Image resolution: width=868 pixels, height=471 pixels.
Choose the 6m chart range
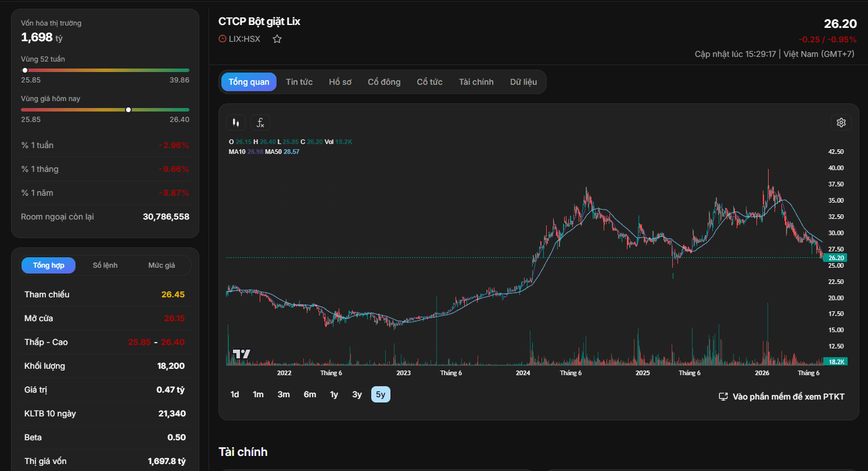tap(310, 394)
